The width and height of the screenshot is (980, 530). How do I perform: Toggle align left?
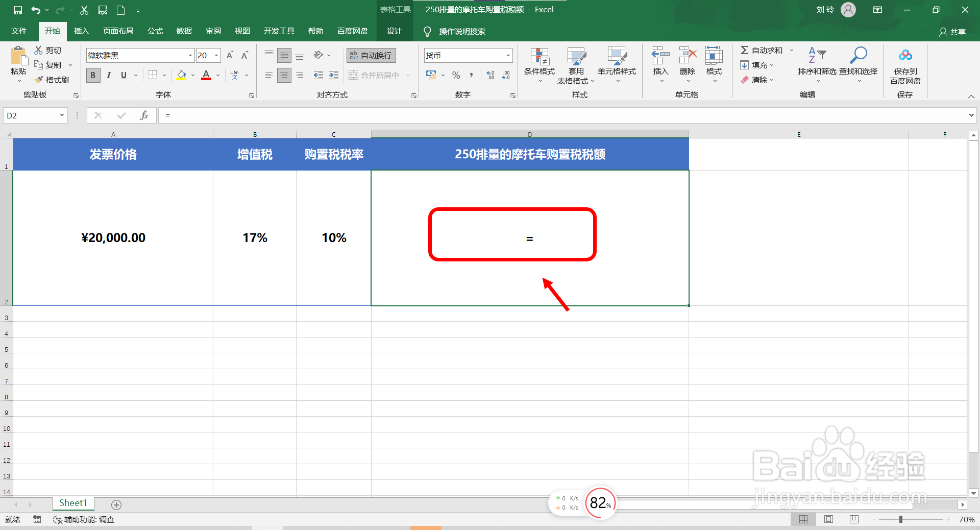pos(269,75)
